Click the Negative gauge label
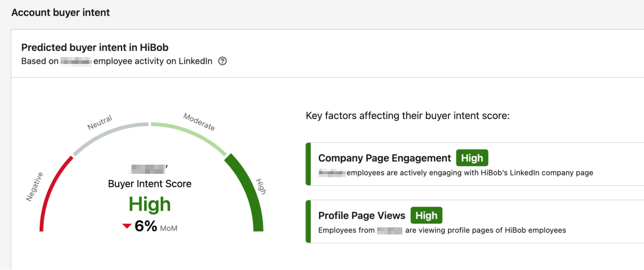Image resolution: width=644 pixels, height=270 pixels. pos(34,187)
